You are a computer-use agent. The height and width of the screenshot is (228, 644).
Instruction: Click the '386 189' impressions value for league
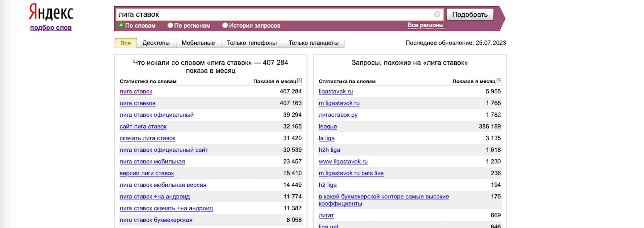[490, 127]
